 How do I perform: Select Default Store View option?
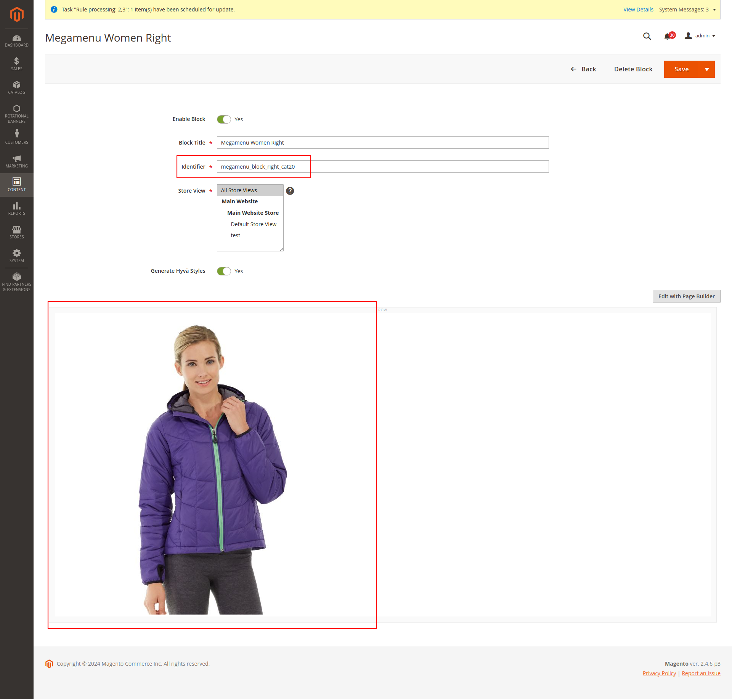pos(254,224)
